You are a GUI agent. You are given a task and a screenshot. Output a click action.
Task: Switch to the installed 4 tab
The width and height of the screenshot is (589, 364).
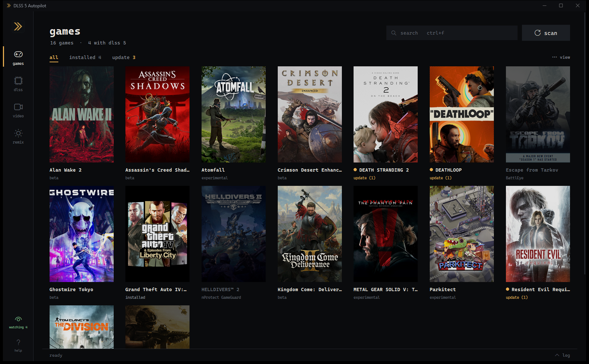85,57
